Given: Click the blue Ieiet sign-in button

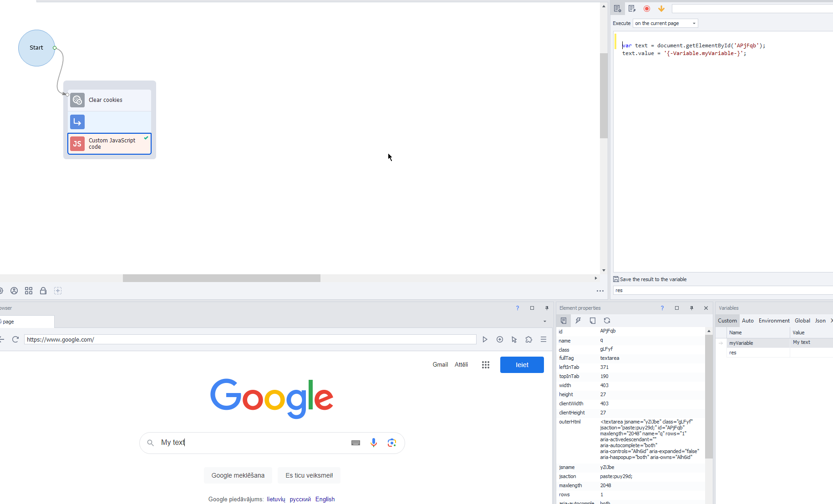Looking at the screenshot, I should 522,365.
